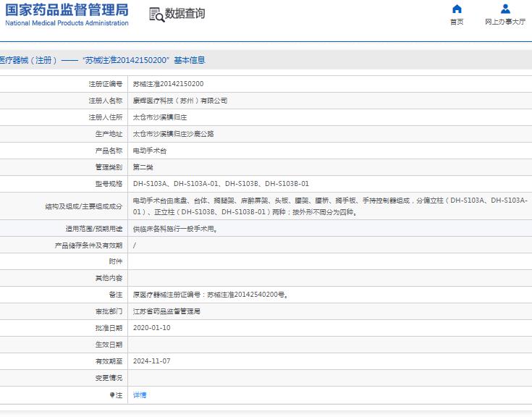Screen dimensions: 532x417
Task: Click the 数据查询 magnifier document icon
Action: pos(156,14)
